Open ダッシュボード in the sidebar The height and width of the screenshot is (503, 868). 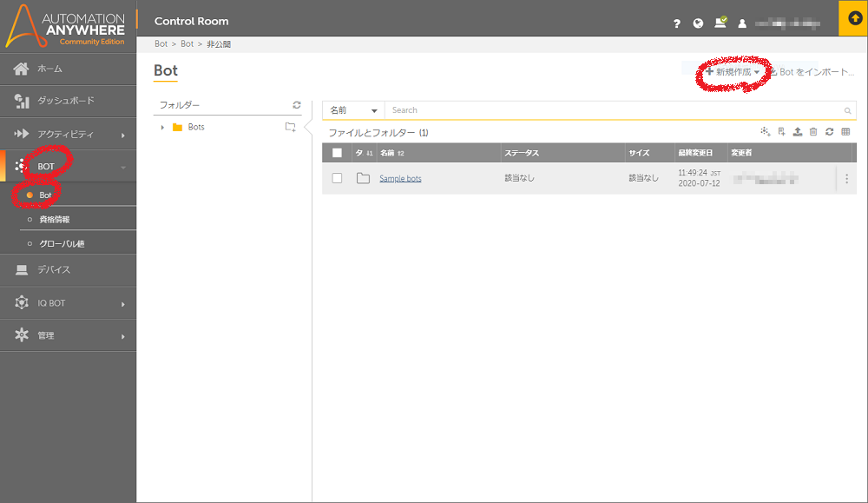coord(68,101)
